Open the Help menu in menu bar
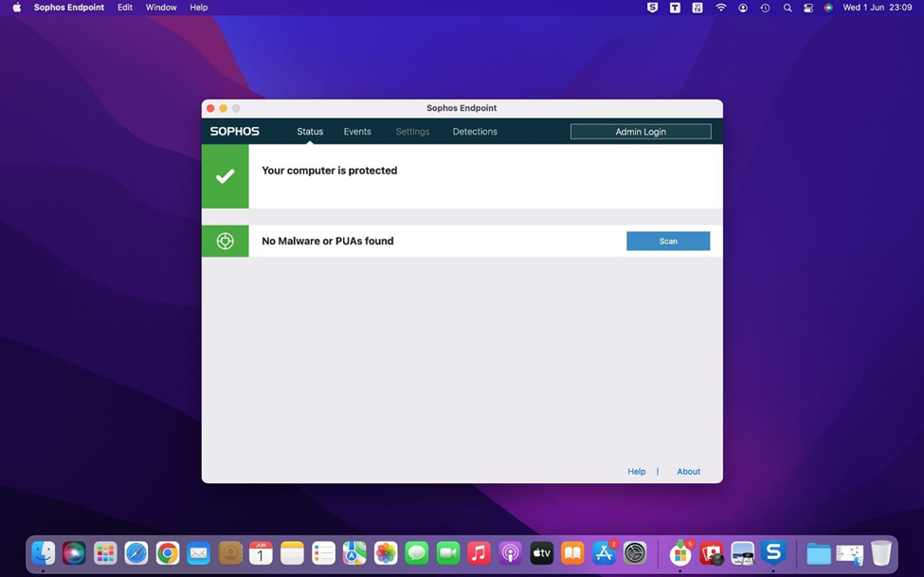 [199, 8]
